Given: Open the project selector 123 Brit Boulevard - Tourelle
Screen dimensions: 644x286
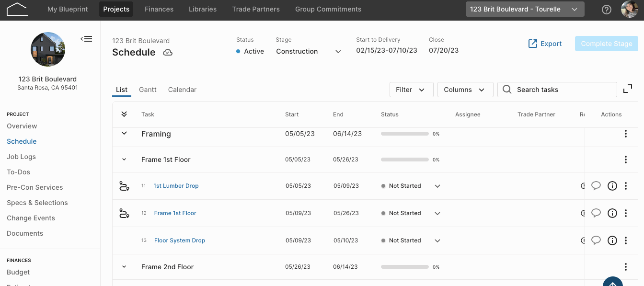Looking at the screenshot, I should tap(525, 9).
